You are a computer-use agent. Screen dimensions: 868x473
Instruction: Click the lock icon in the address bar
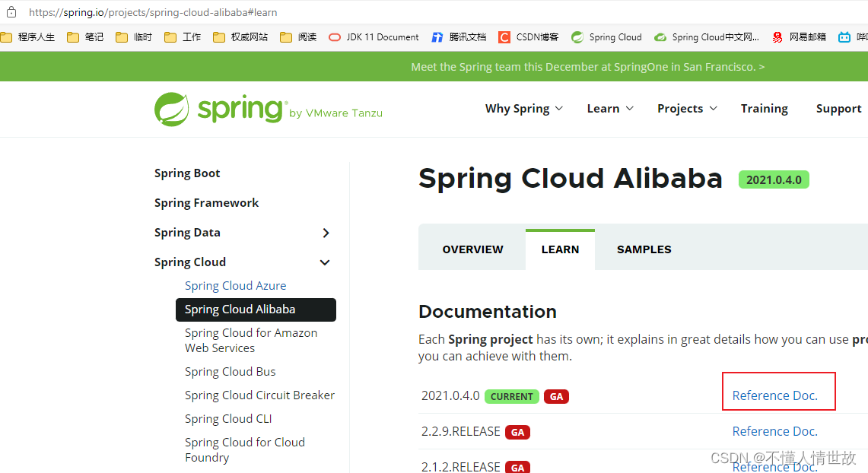pyautogui.click(x=11, y=11)
